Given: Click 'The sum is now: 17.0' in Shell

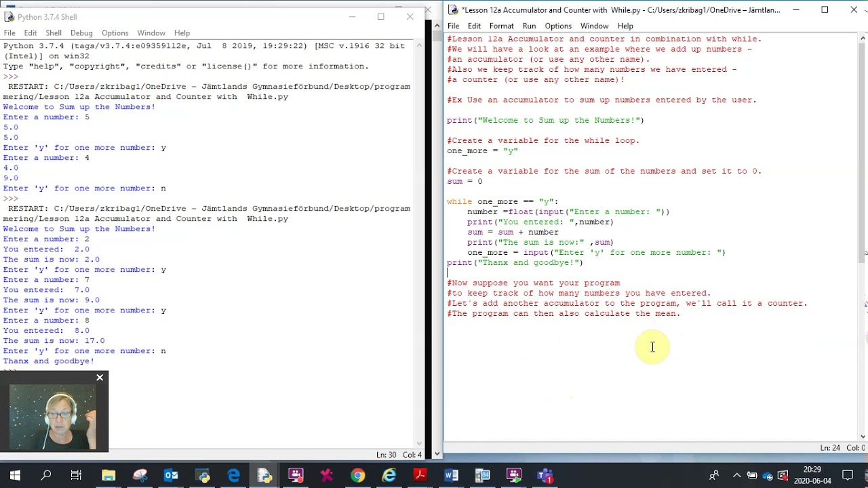Looking at the screenshot, I should click(54, 340).
